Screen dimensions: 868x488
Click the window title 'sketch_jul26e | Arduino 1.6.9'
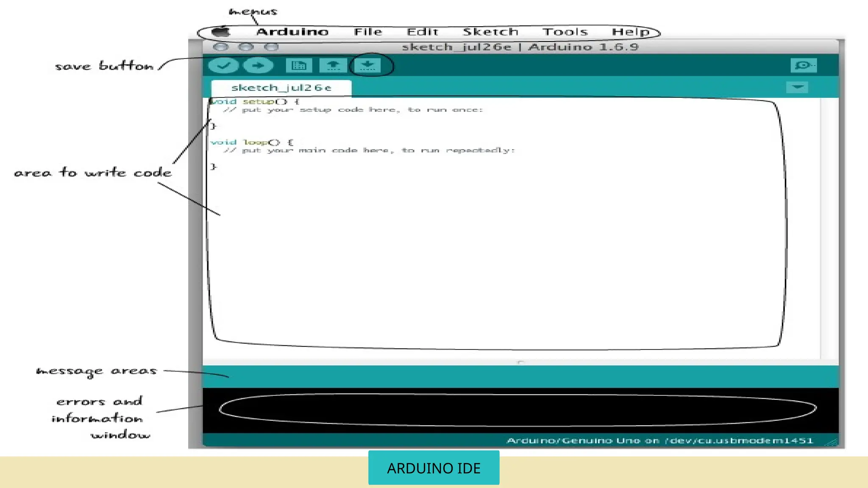(x=520, y=47)
